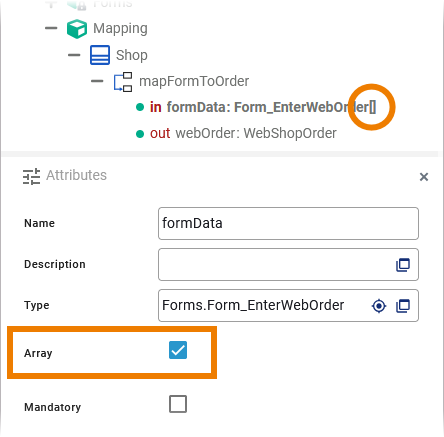Select the mapFormToOrder label in tree
Viewport: 444px width, 437px height.
pyautogui.click(x=194, y=81)
